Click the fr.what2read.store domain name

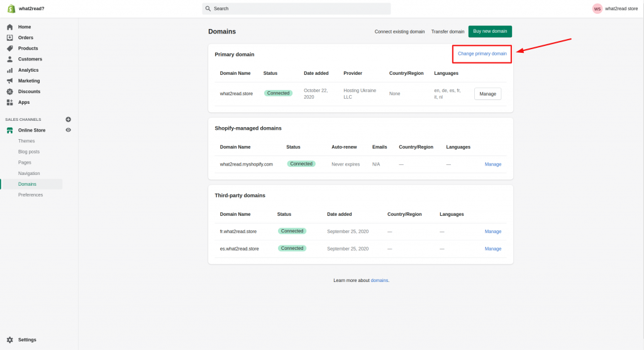click(238, 232)
